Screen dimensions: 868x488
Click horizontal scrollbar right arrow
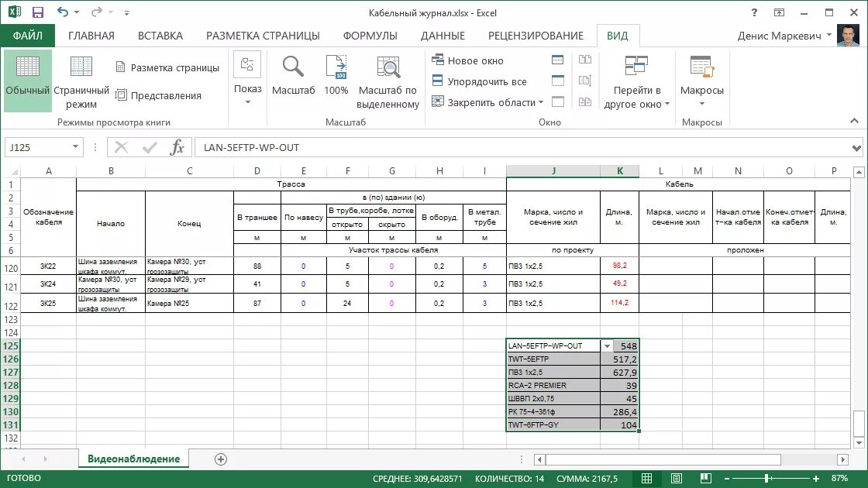842,459
